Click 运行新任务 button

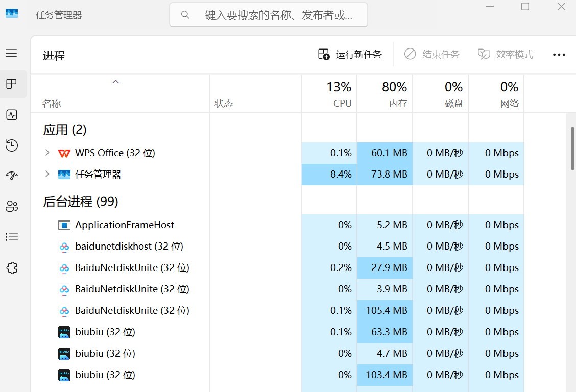350,54
